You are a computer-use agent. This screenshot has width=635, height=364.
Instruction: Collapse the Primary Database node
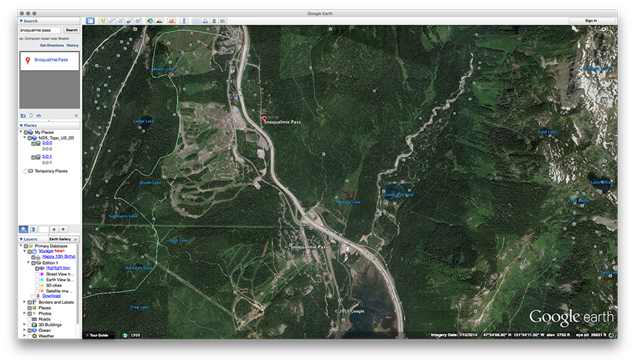pos(21,246)
